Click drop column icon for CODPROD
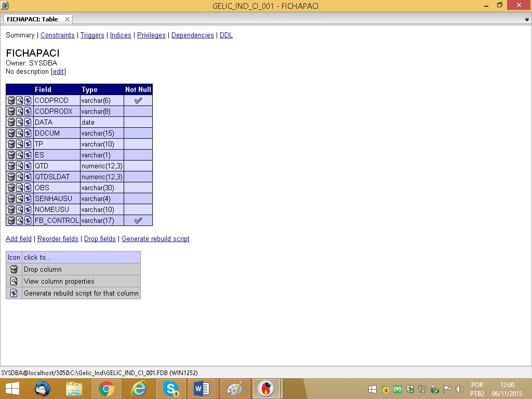This screenshot has width=532, height=399. click(x=11, y=100)
